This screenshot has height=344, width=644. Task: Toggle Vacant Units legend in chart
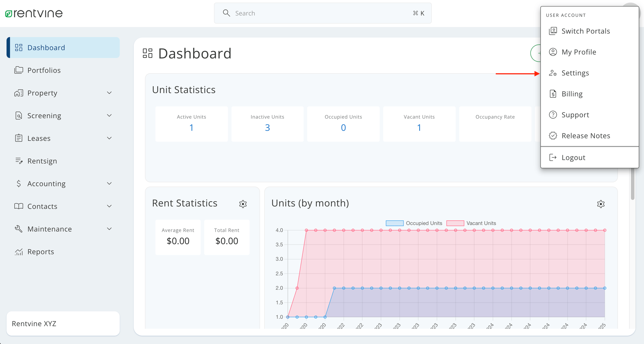tap(471, 223)
